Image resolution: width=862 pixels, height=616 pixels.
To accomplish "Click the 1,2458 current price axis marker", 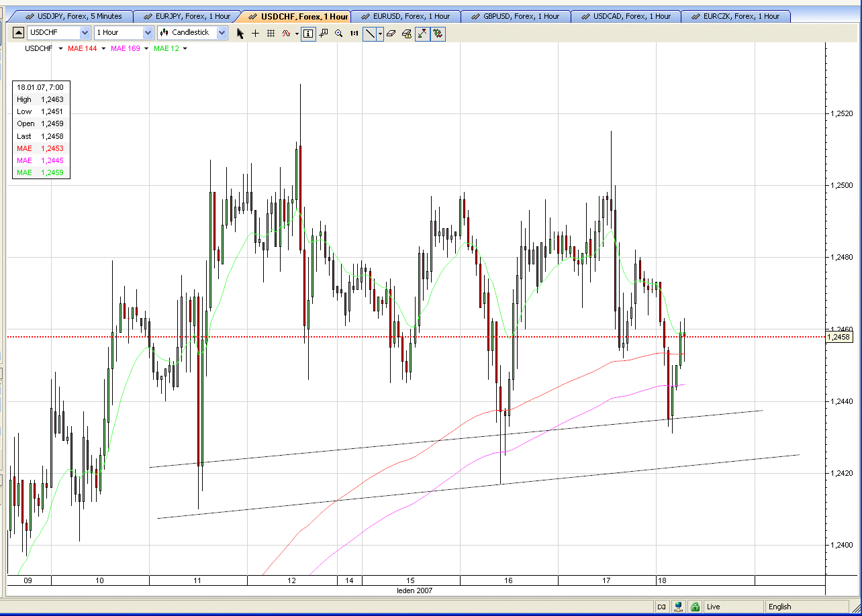I will (840, 337).
